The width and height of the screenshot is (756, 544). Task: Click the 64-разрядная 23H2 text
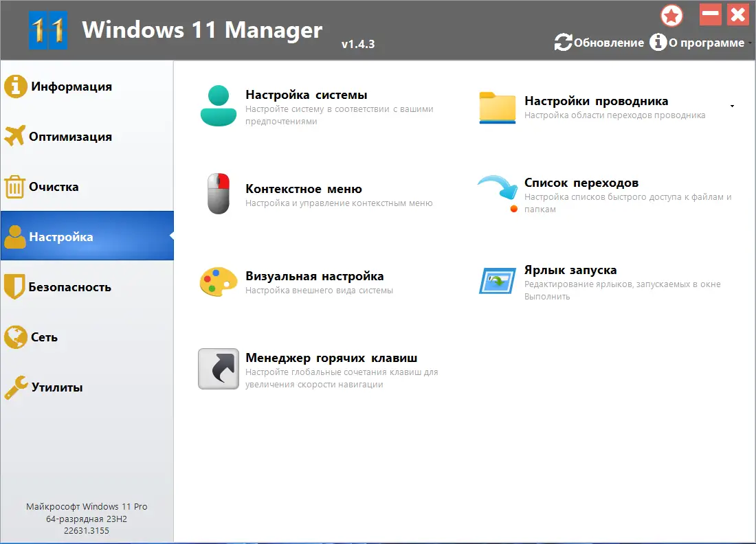pos(87,519)
